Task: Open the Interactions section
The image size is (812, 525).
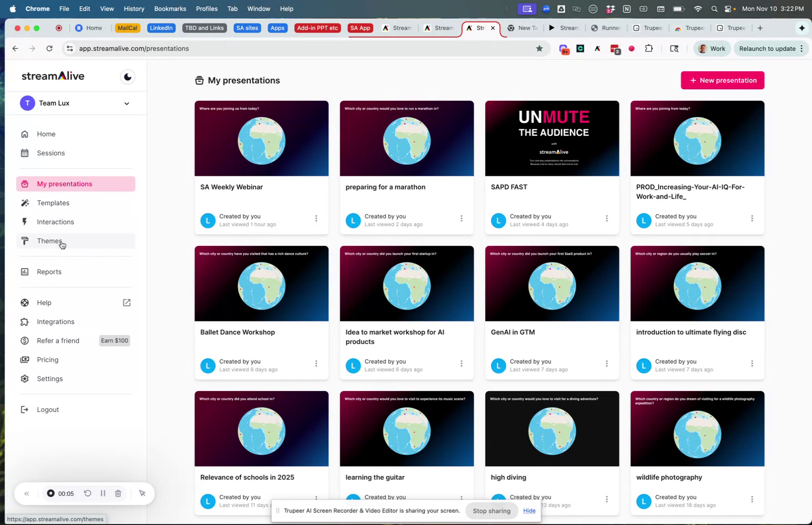Action: [55, 222]
